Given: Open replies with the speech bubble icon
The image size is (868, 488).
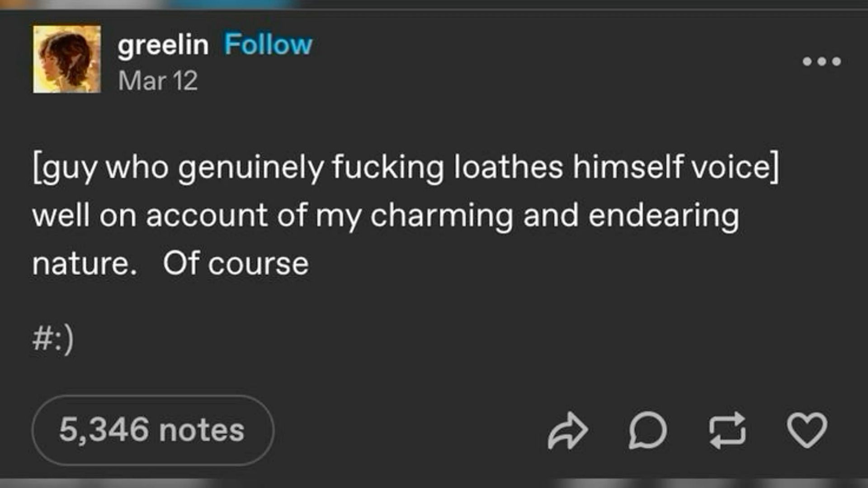Looking at the screenshot, I should [x=647, y=430].
